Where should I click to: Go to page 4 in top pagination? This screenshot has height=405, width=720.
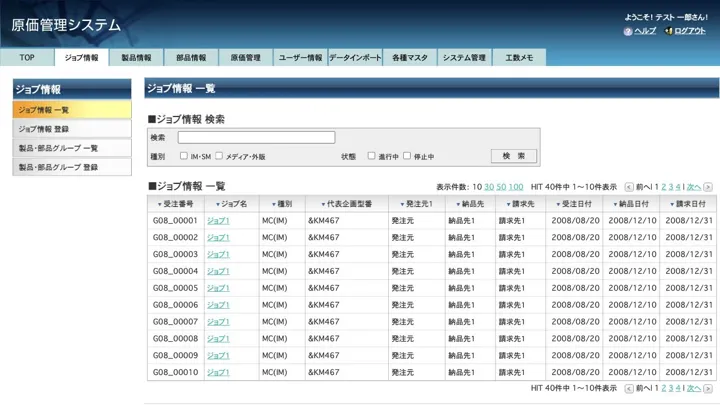click(678, 187)
